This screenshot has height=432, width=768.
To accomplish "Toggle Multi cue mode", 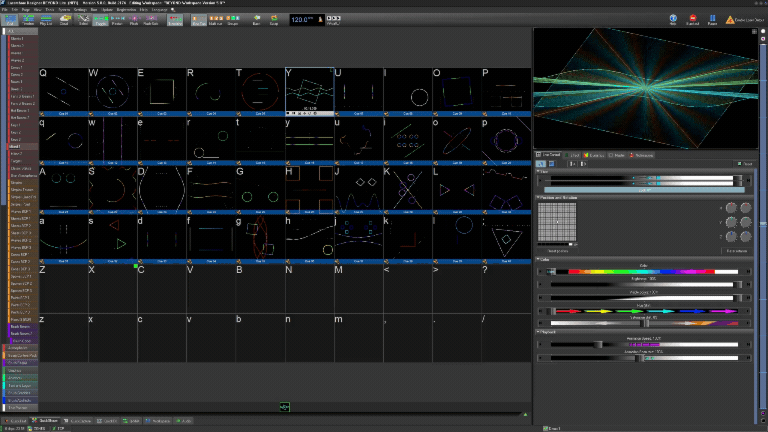I will (216, 20).
